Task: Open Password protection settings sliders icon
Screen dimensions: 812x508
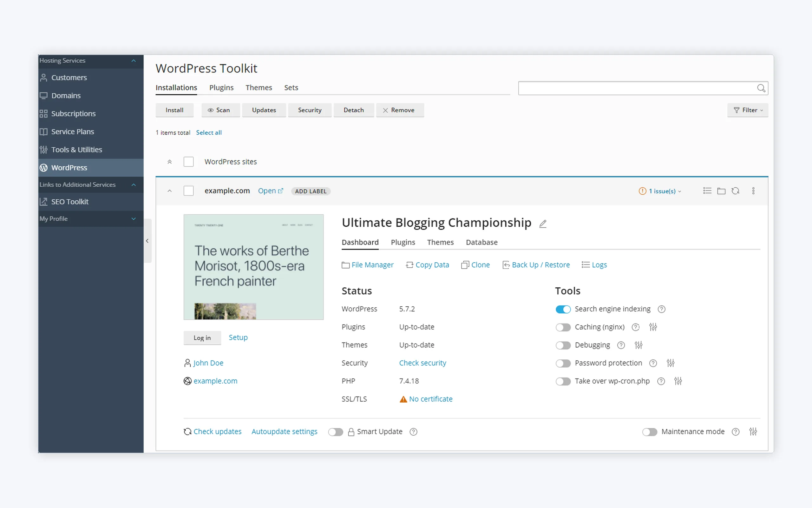Action: (671, 363)
